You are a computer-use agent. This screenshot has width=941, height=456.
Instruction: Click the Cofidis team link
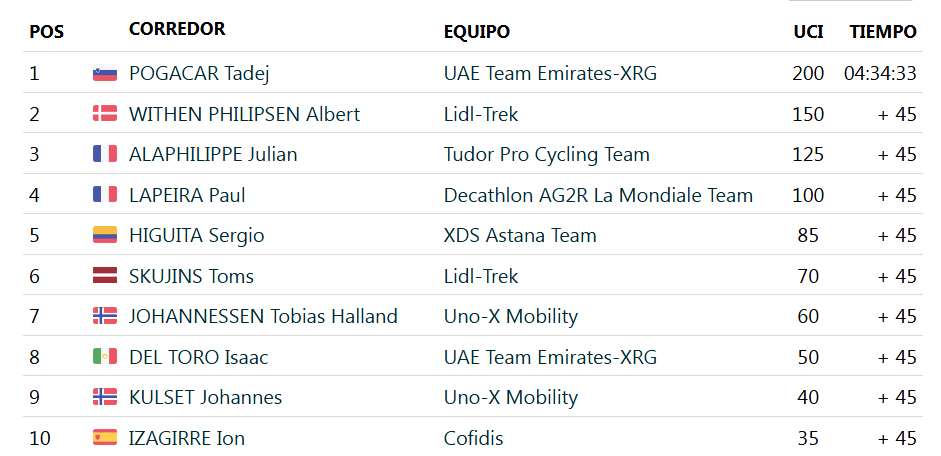473,438
